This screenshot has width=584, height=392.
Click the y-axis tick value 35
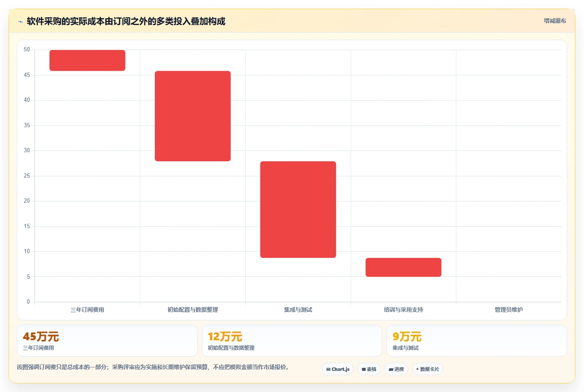tap(27, 125)
